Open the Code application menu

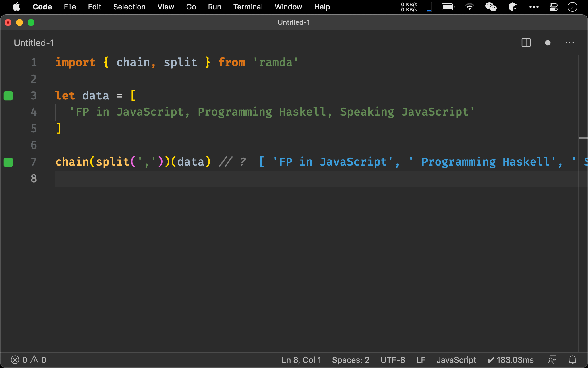tap(42, 7)
